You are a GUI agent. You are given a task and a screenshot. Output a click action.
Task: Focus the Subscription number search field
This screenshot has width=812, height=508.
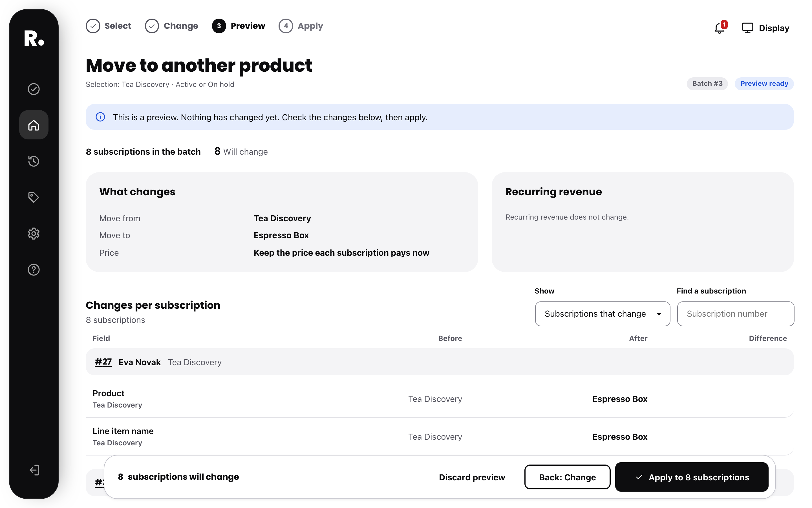tap(736, 314)
